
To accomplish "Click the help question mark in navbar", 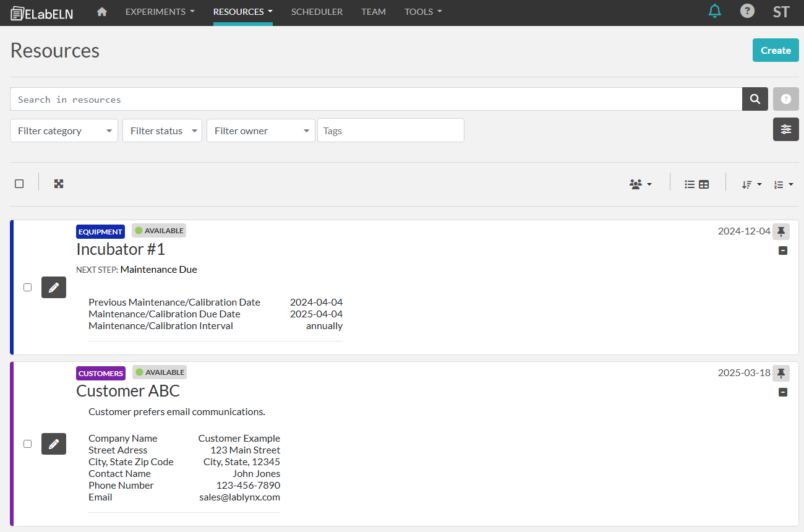I will click(x=747, y=11).
